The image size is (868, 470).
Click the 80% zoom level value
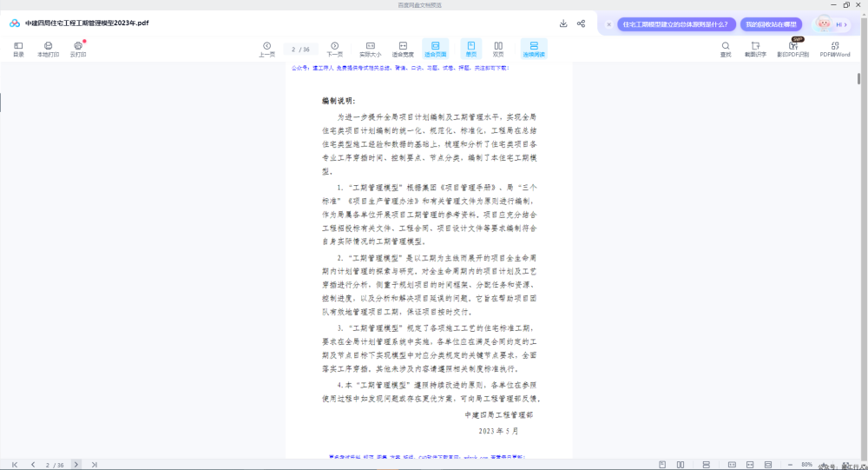click(807, 465)
